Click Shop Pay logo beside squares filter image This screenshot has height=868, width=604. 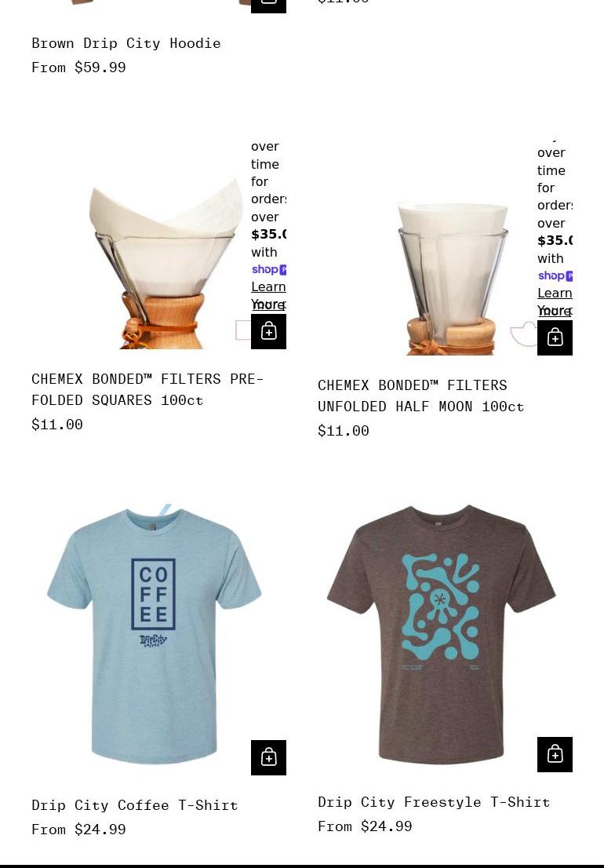pos(269,270)
